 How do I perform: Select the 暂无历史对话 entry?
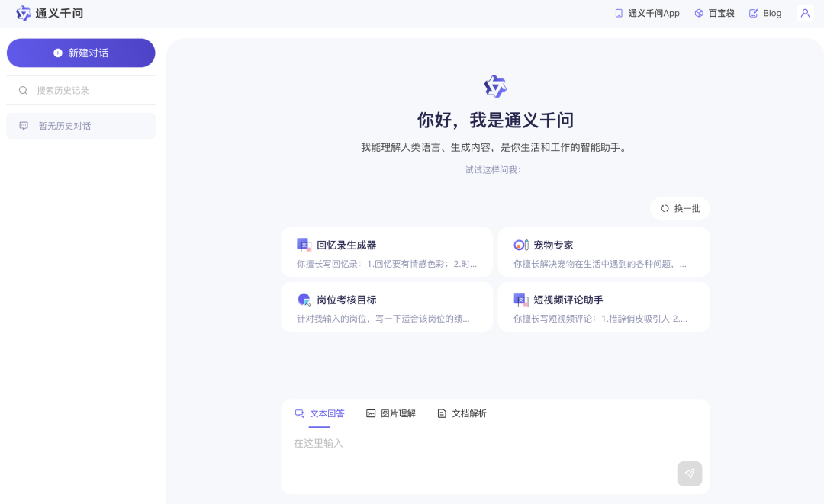[x=81, y=126]
